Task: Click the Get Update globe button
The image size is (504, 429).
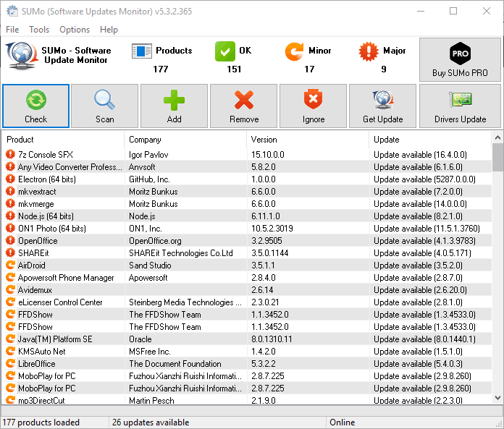Action: (x=382, y=106)
